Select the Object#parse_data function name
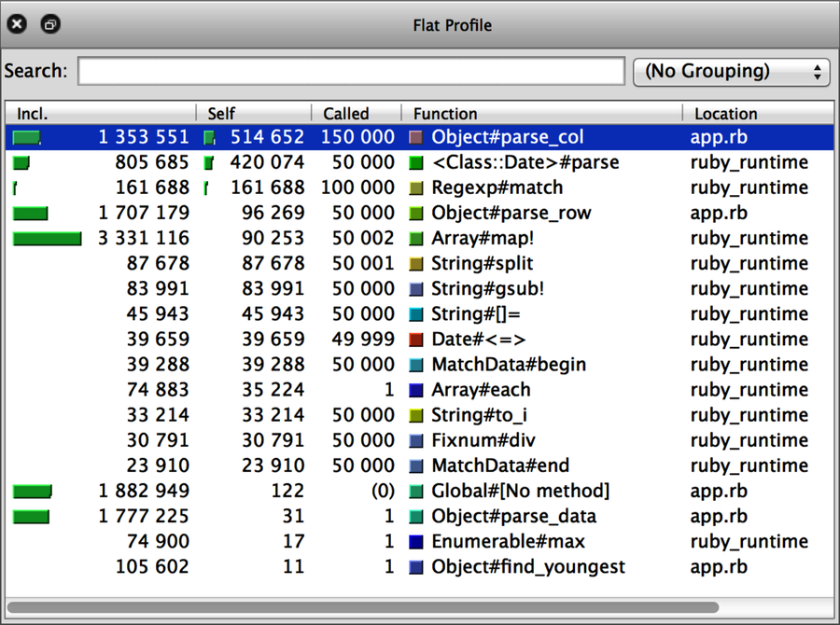Screen dimensions: 840x625 point(513,516)
